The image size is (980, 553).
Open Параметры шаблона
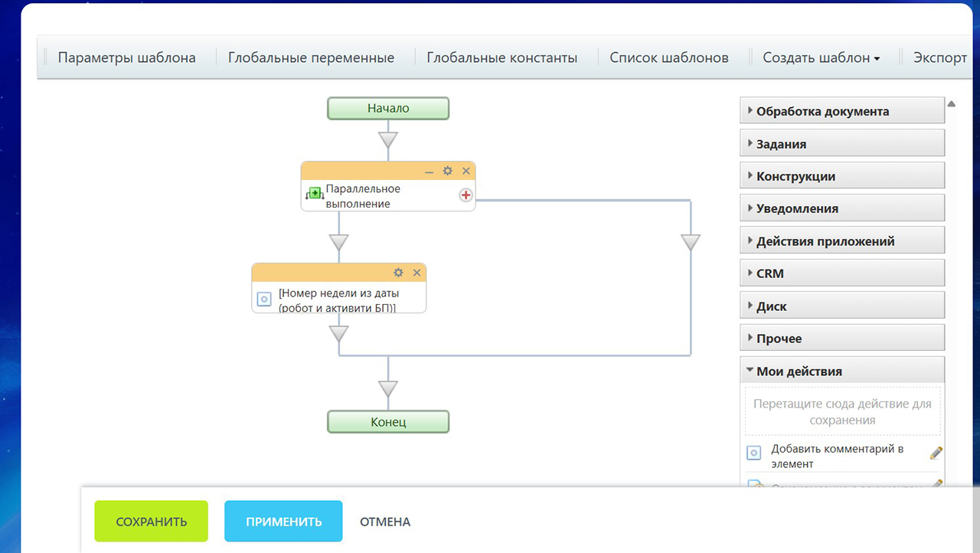(x=127, y=57)
